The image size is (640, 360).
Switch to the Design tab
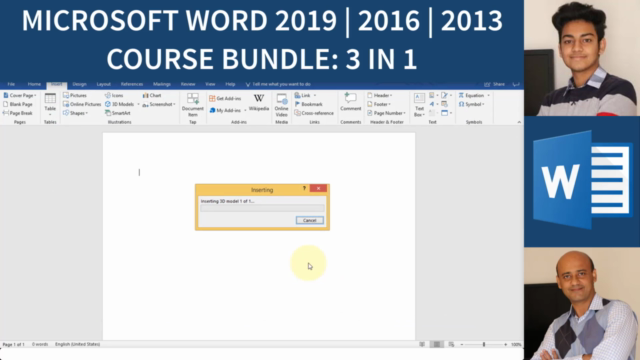tap(79, 84)
